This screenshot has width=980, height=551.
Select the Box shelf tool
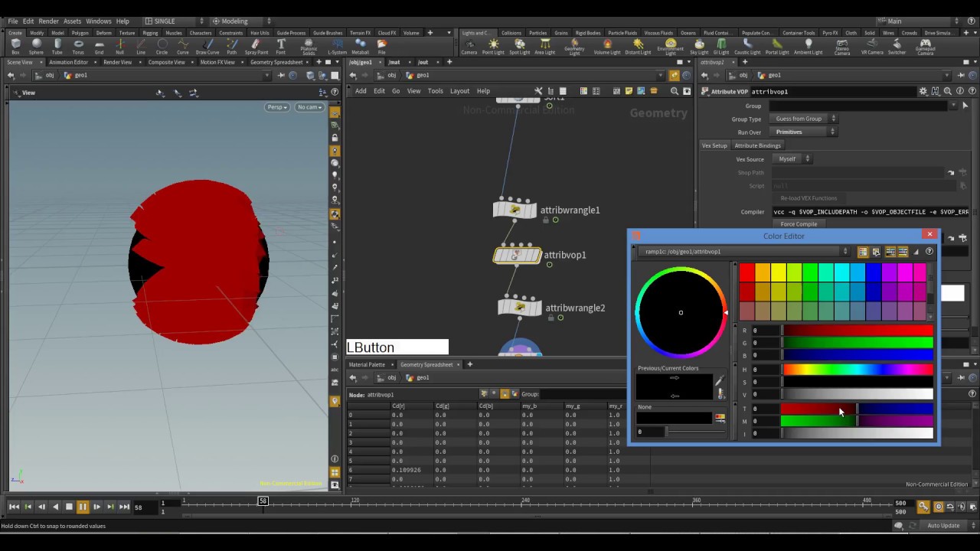click(15, 47)
